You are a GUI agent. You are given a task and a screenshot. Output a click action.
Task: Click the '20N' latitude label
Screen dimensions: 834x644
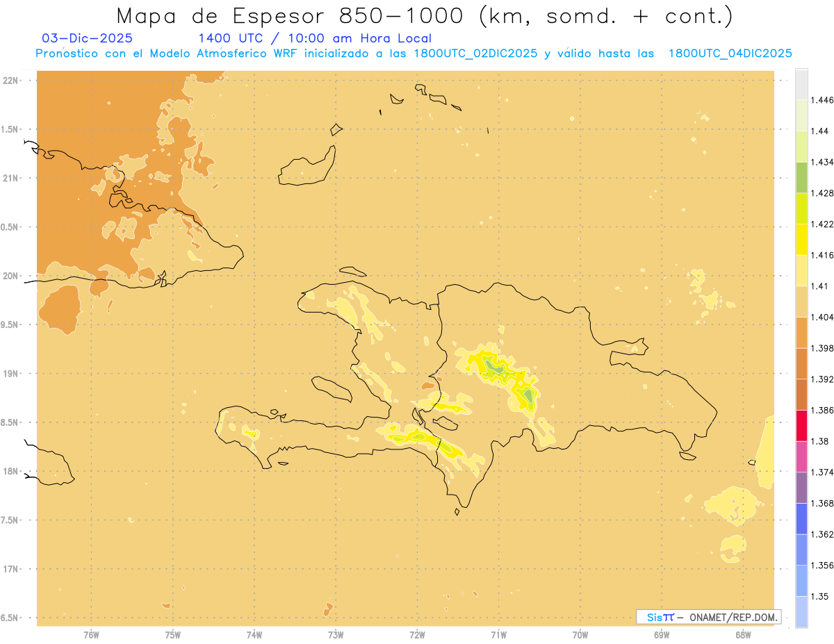(x=12, y=276)
